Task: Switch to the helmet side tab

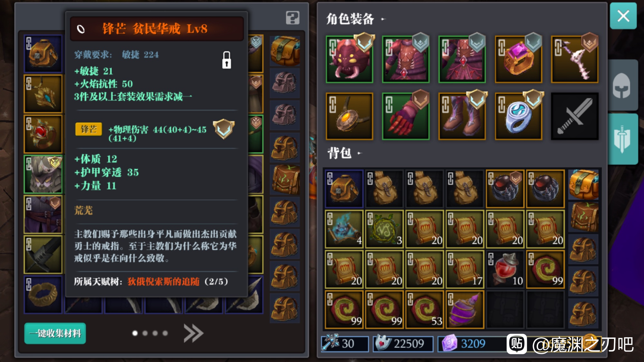Action: pyautogui.click(x=622, y=85)
